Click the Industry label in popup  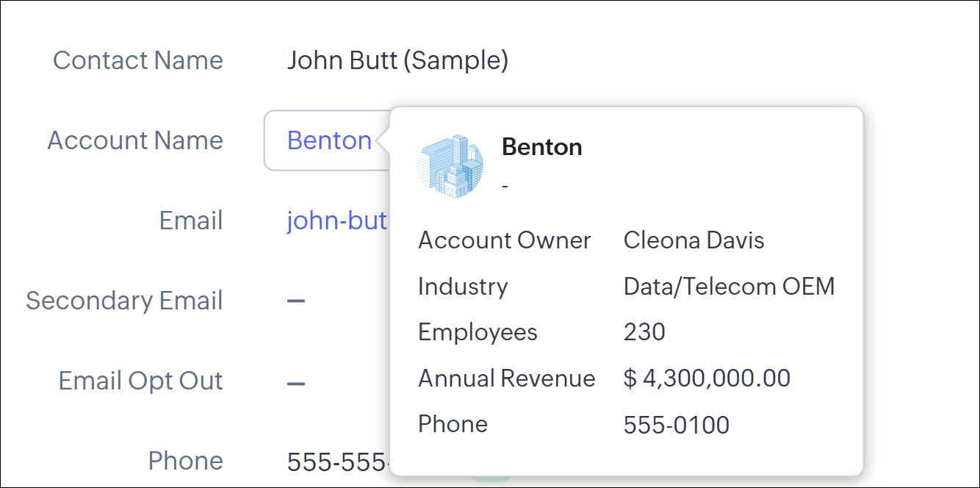click(462, 286)
